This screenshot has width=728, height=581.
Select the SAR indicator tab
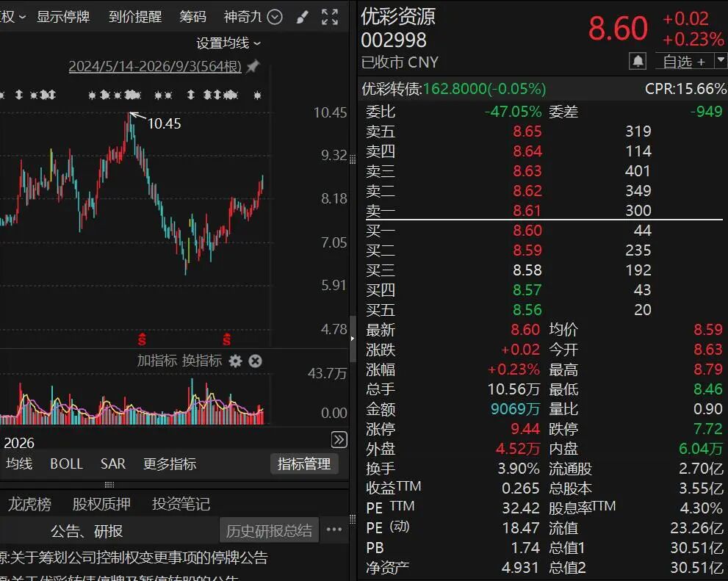pos(113,463)
